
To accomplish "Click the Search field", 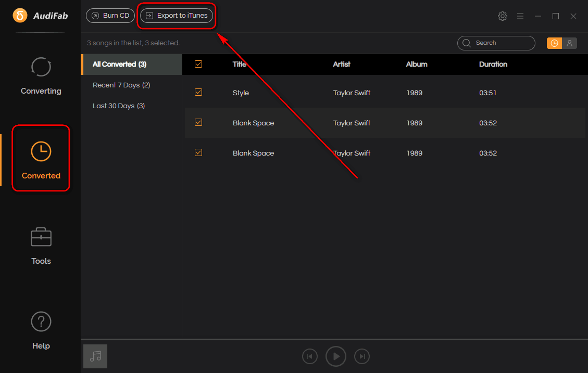I will coord(496,43).
